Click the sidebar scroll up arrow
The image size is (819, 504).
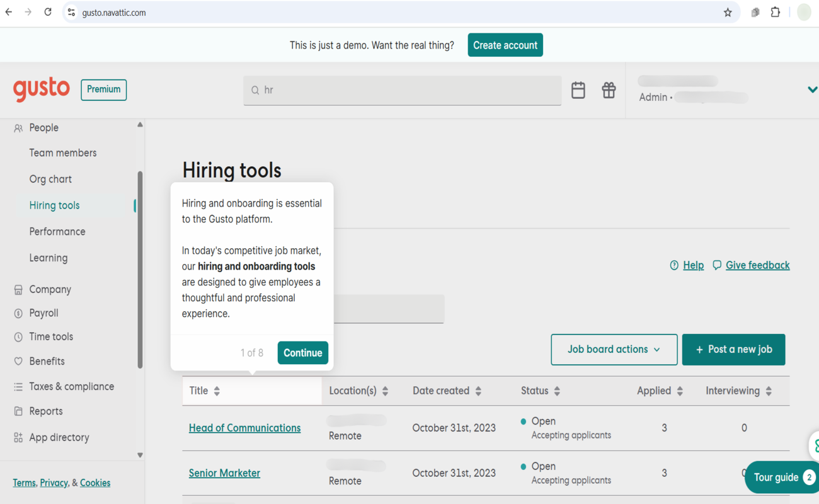(140, 125)
